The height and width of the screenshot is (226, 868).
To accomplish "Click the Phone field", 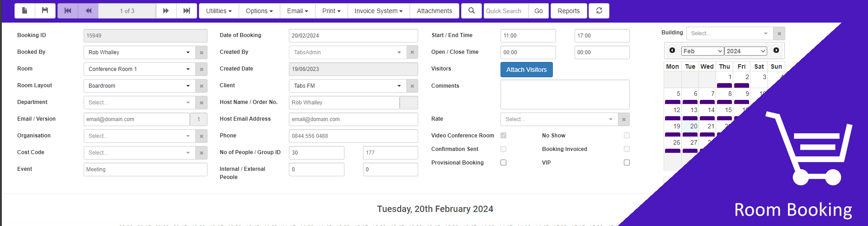I will 354,136.
